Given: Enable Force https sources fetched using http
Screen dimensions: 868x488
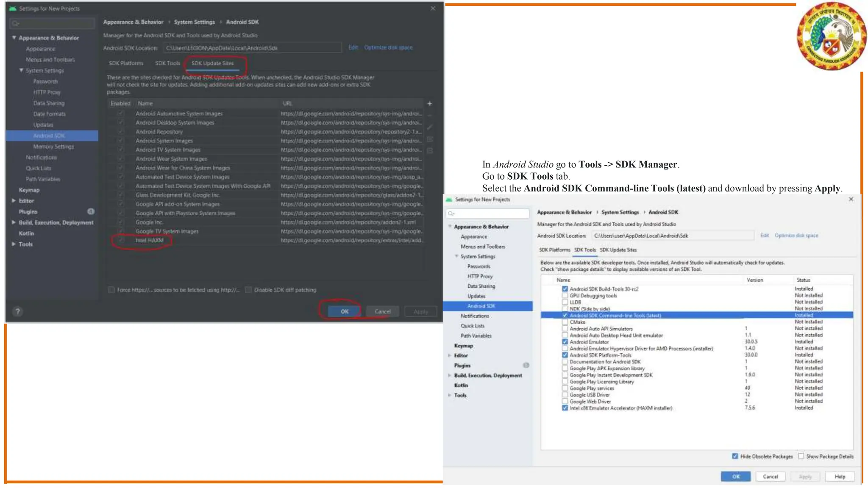Looking at the screenshot, I should [x=111, y=290].
